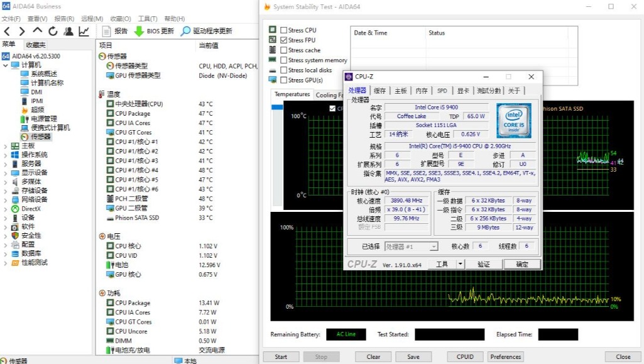
Task: Open the 工具 dropdown arrow in CPU-Z
Action: [x=461, y=264]
